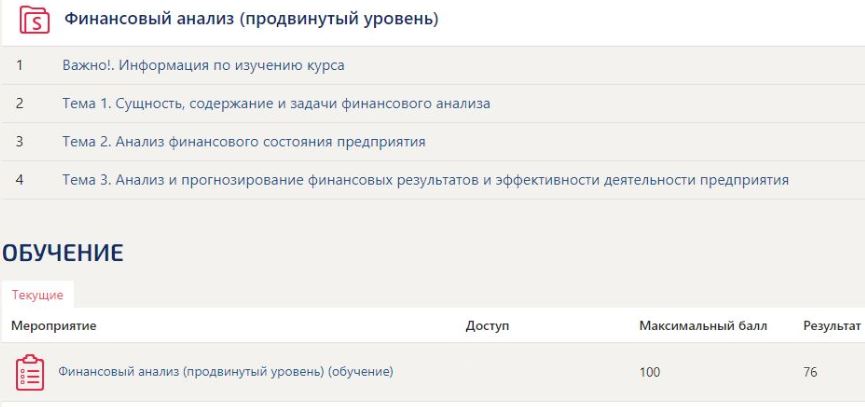865x407 pixels.
Task: Click the row number 3 in the topic list
Action: 20,141
